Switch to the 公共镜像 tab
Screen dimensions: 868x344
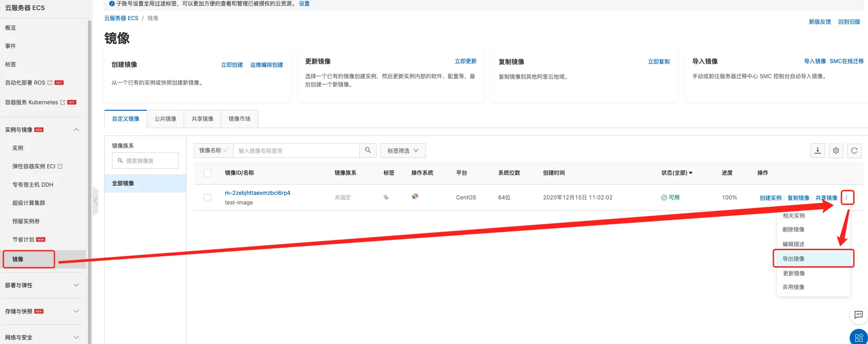coord(165,119)
